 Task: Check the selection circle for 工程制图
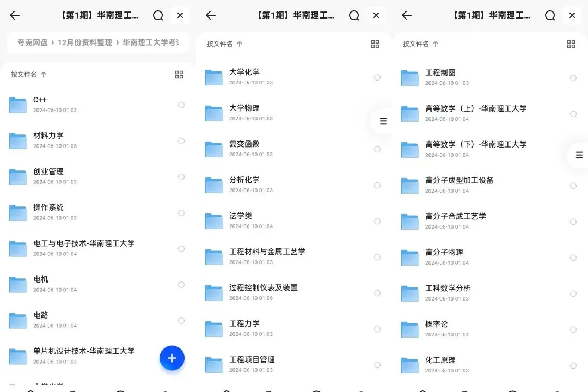pos(573,77)
